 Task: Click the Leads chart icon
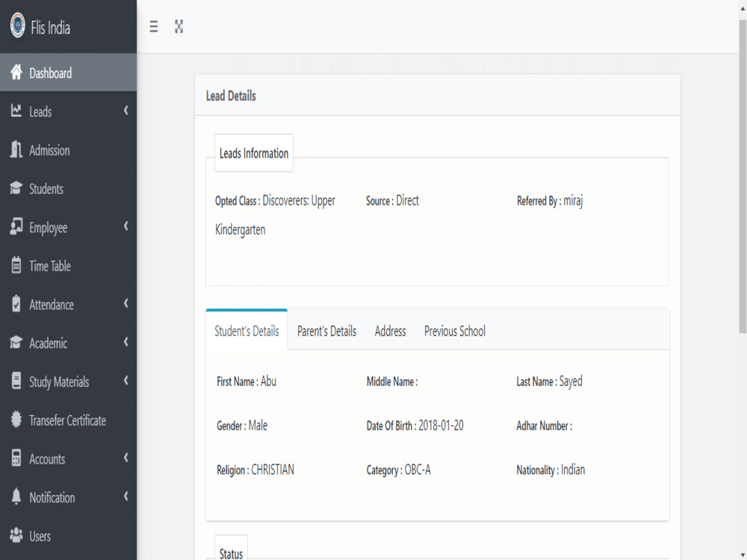16,111
